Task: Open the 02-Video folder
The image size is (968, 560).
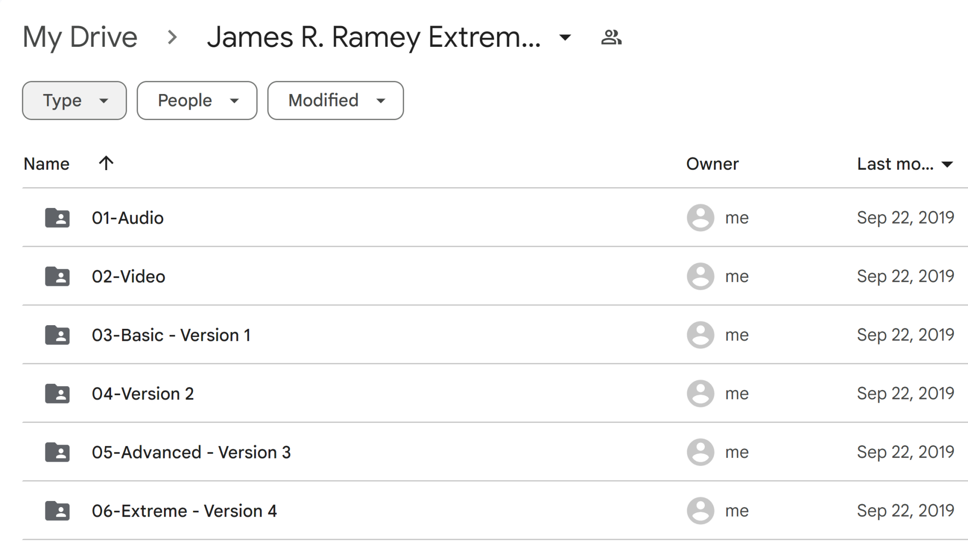Action: (x=129, y=276)
